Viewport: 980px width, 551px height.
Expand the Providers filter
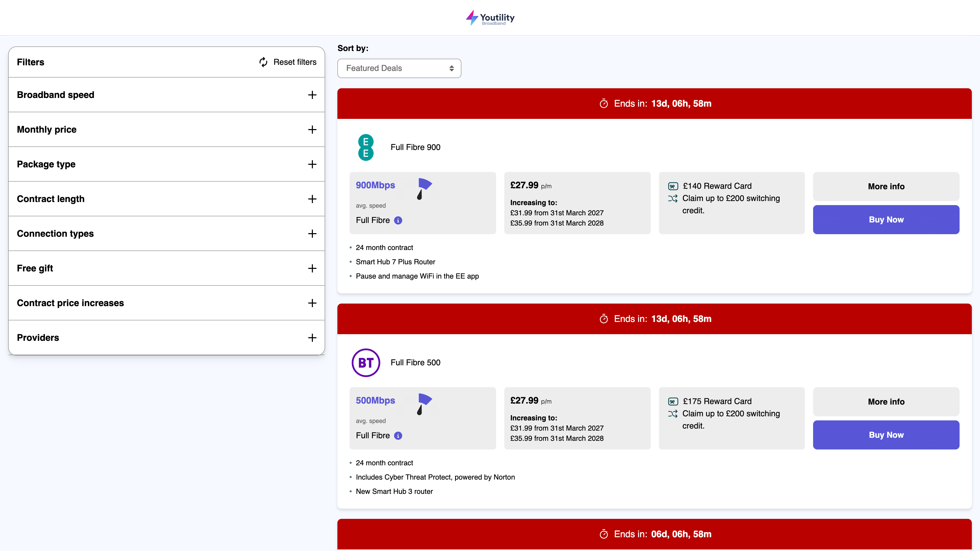tap(167, 338)
